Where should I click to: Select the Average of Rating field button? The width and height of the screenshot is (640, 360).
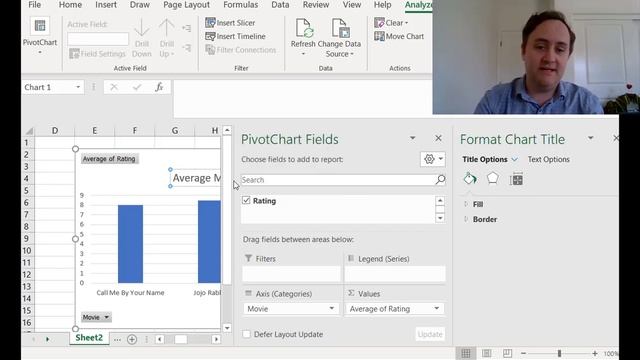coord(109,159)
